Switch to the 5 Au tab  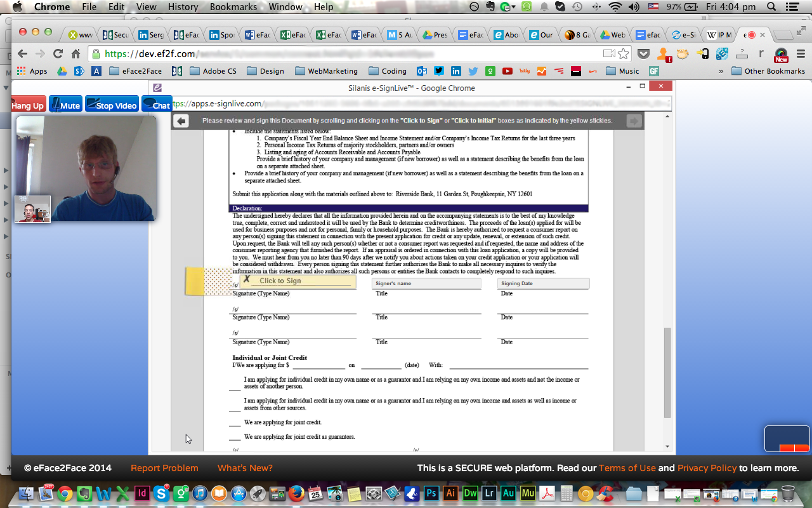(x=400, y=35)
